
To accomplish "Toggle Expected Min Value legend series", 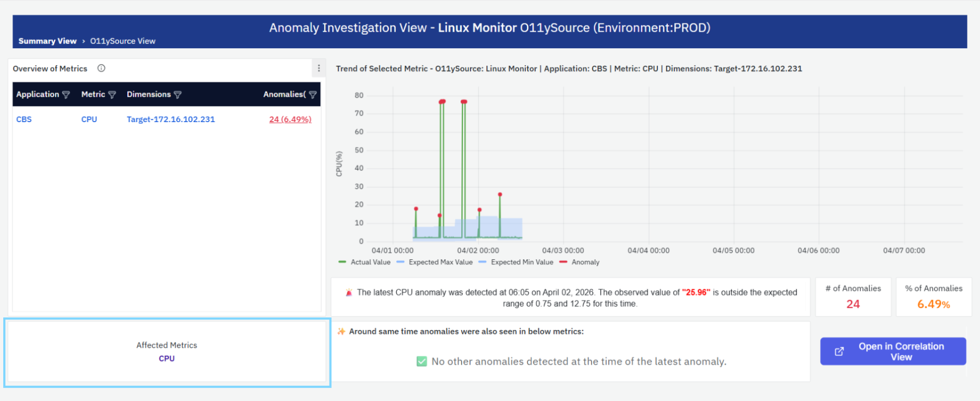I will [x=516, y=262].
